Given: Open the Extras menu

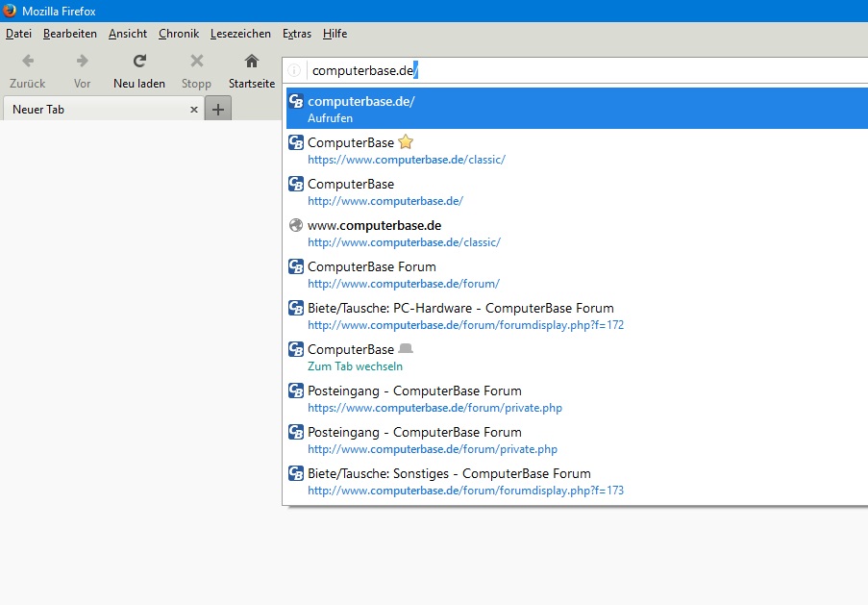Looking at the screenshot, I should [297, 34].
